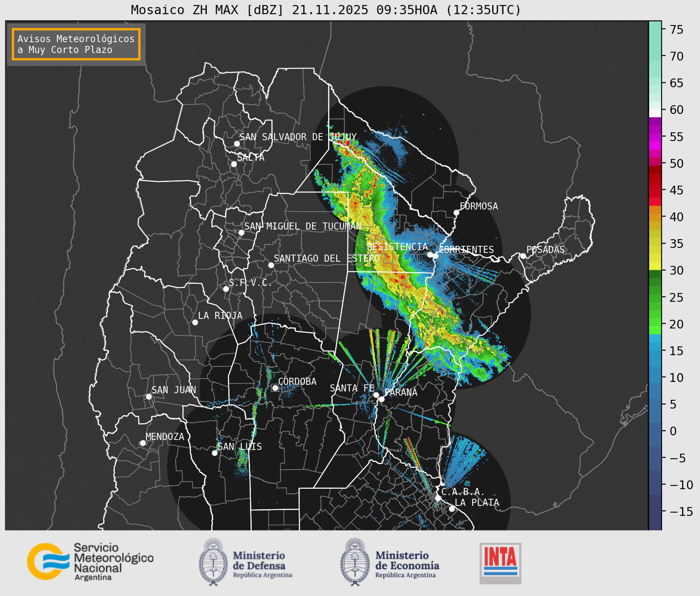Click the 30 dBZ yellow colorbar band
The height and width of the screenshot is (596, 700).
tap(655, 266)
